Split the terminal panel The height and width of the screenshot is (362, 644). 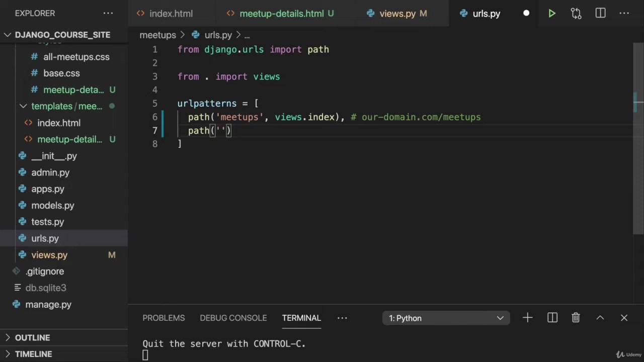pos(552,318)
